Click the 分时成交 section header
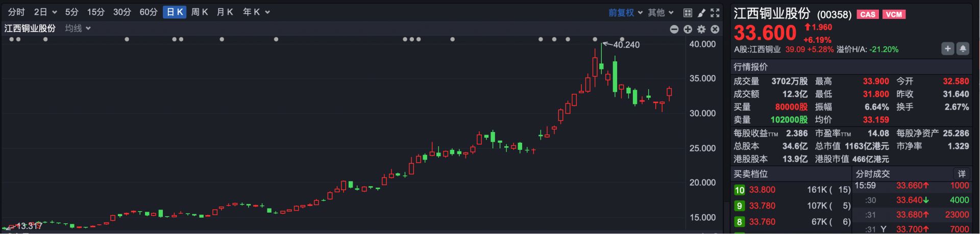Viewport: 980px width, 234px height. pos(873,174)
